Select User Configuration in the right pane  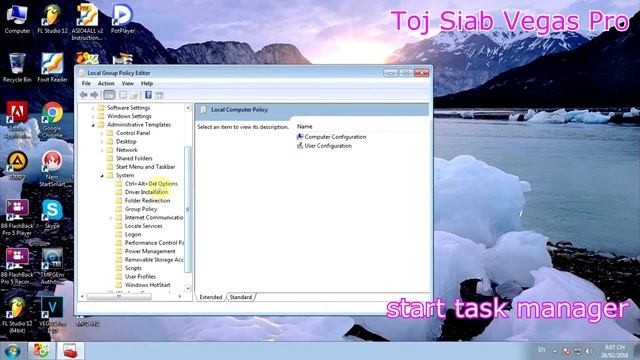pos(324,145)
